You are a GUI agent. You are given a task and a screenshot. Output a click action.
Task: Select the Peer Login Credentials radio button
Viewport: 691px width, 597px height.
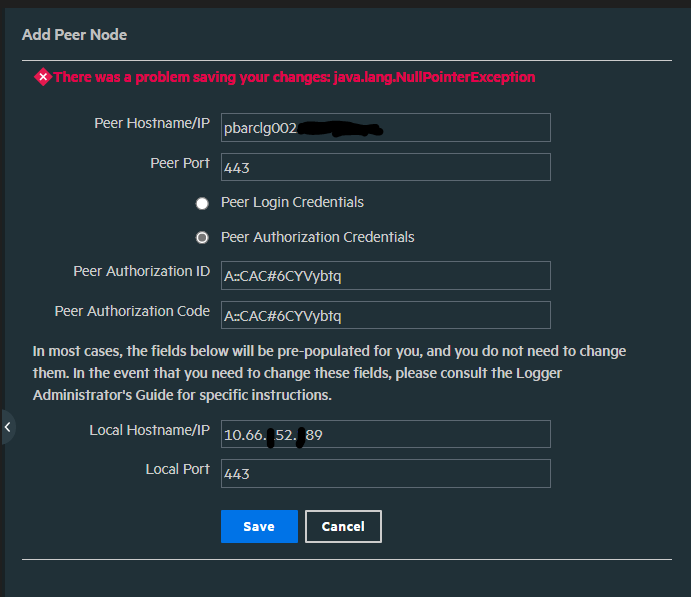tap(202, 203)
